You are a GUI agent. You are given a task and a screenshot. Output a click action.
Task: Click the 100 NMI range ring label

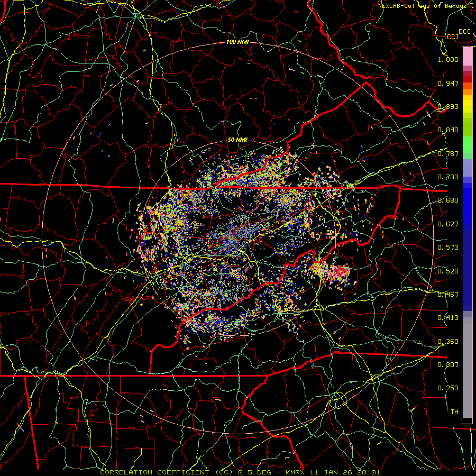[237, 42]
